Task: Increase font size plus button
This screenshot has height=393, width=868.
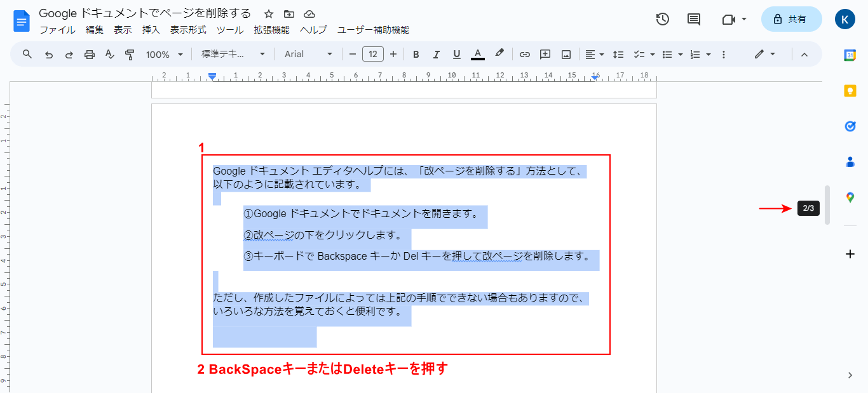Action: coord(393,55)
